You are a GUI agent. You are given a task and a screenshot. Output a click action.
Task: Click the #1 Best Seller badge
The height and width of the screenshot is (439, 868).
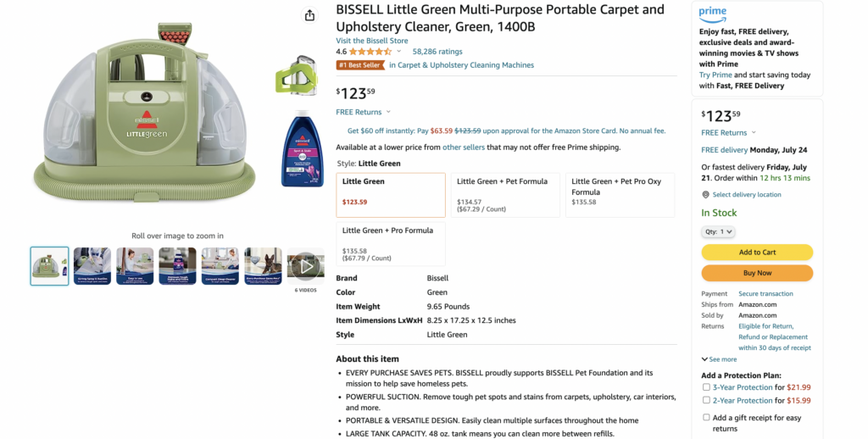360,65
